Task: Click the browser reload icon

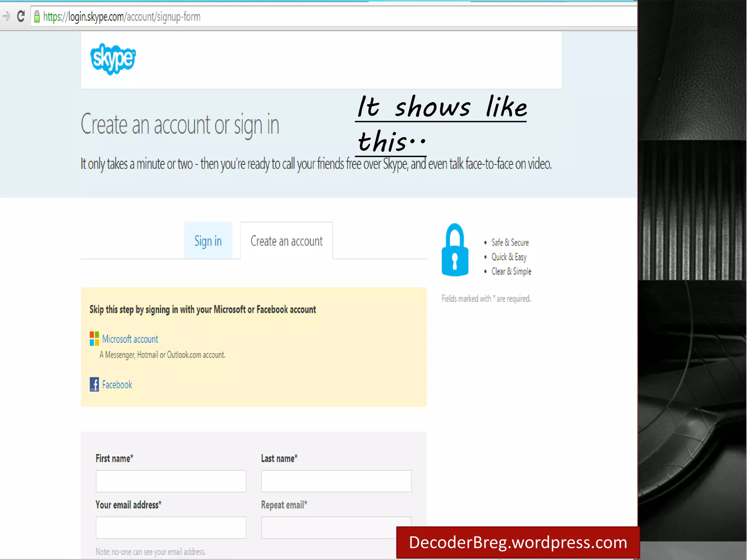Action: [21, 16]
